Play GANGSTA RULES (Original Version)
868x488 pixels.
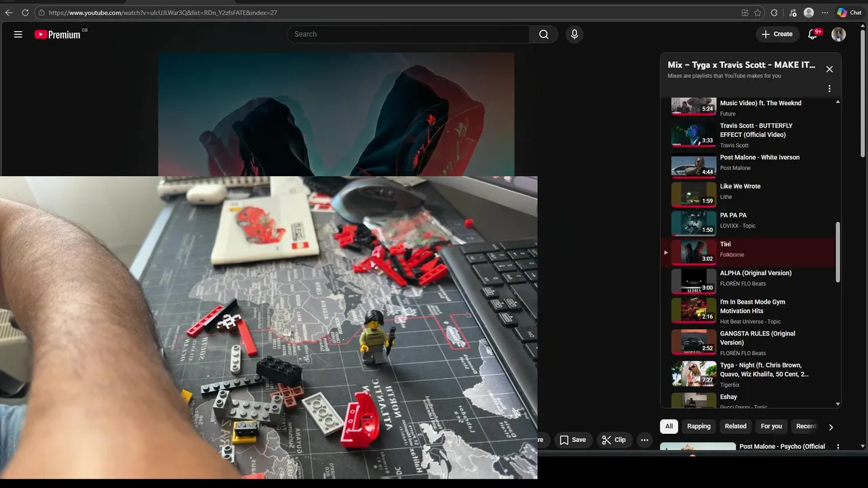click(749, 342)
